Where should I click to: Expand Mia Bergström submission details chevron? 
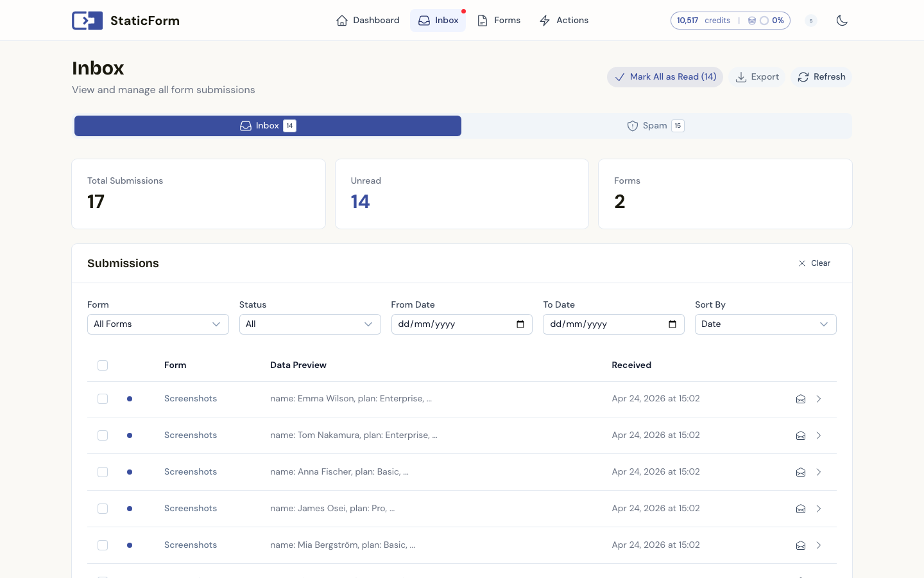click(819, 545)
